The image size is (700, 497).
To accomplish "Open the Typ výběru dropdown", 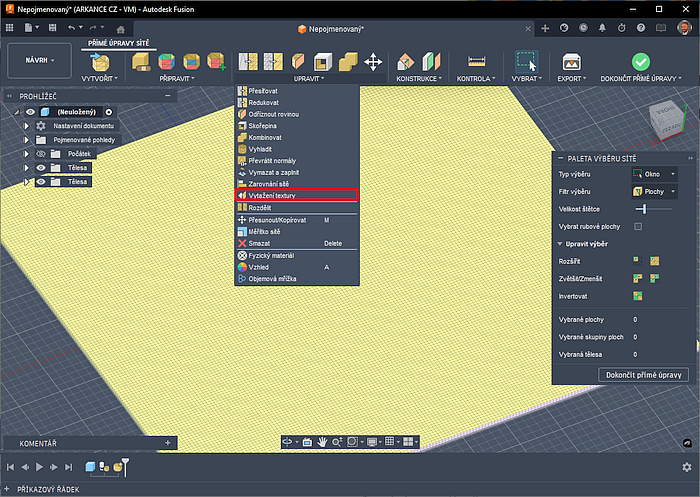I will pos(655,174).
